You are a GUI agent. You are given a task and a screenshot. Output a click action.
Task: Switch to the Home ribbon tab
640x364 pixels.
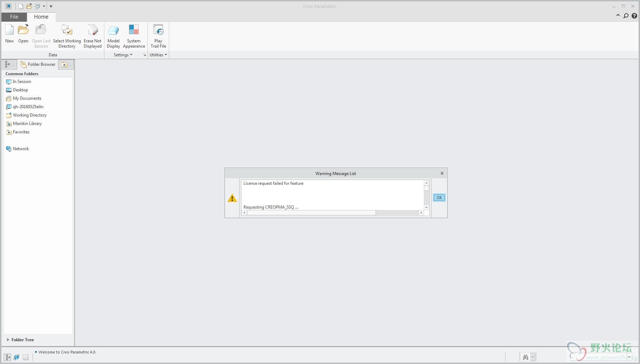pos(41,17)
